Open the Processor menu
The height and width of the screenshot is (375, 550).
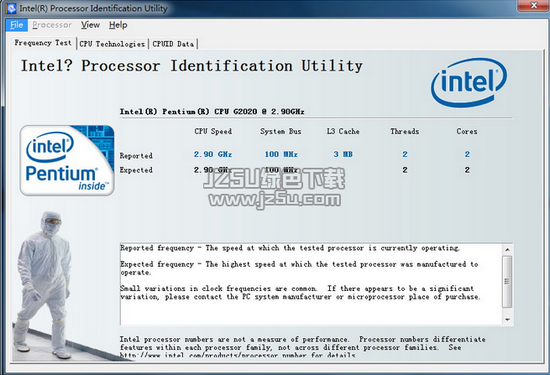tap(52, 25)
